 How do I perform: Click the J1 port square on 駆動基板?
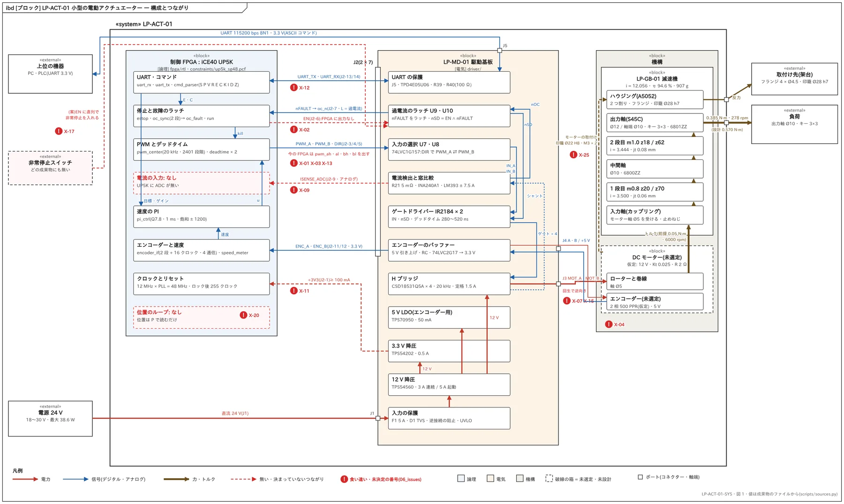click(378, 418)
